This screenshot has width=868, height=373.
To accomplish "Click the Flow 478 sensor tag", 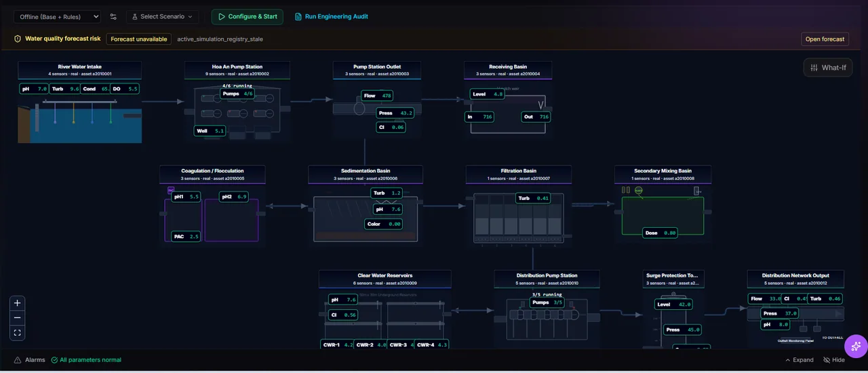I will pyautogui.click(x=378, y=96).
